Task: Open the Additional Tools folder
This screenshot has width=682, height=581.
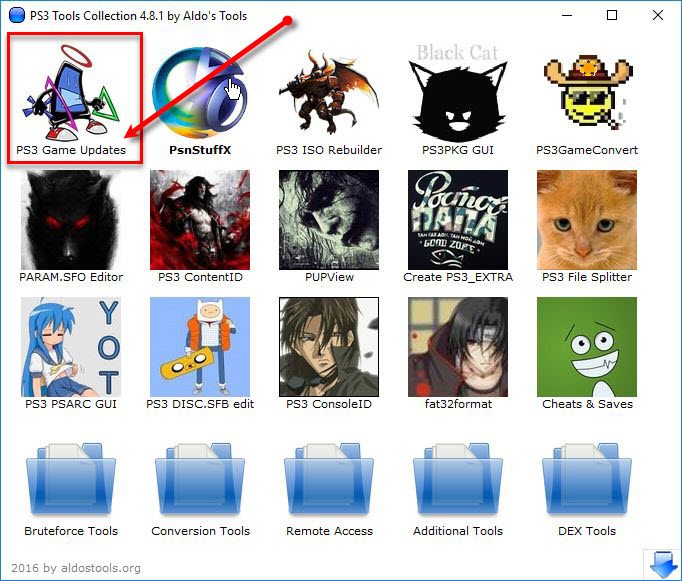Action: 458,478
